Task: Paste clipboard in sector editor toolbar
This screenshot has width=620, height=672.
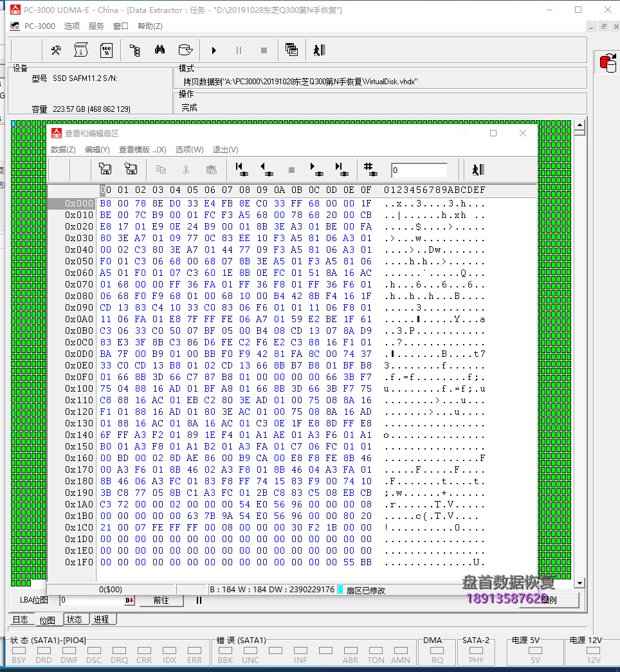Action: pos(212,170)
